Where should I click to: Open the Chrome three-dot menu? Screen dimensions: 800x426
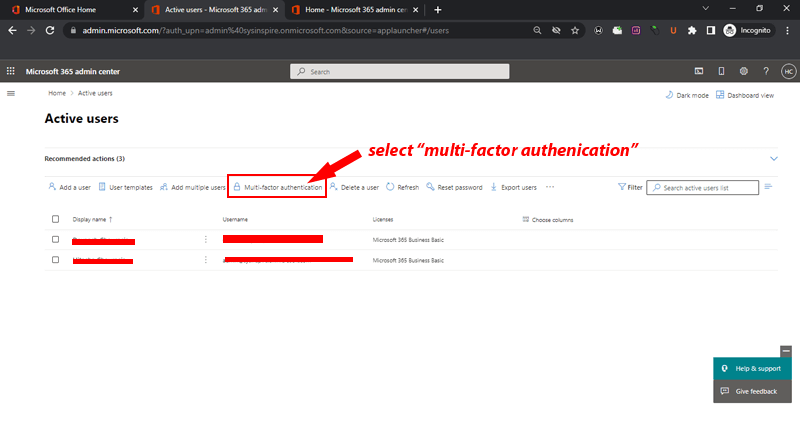point(787,31)
